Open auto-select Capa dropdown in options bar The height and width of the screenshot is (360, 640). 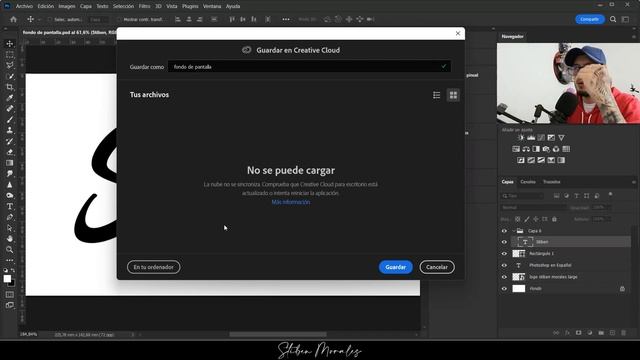click(x=98, y=19)
